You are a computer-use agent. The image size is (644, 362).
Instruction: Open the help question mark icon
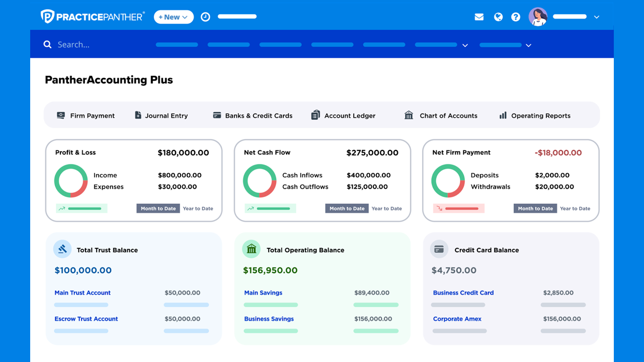[x=515, y=17]
